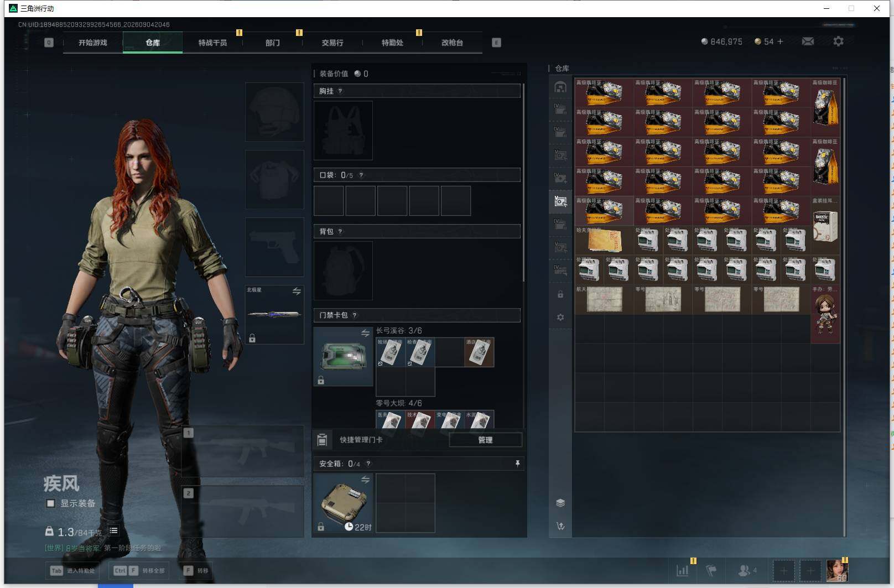Open the player avatar profile
The image size is (894, 588).
point(837,570)
